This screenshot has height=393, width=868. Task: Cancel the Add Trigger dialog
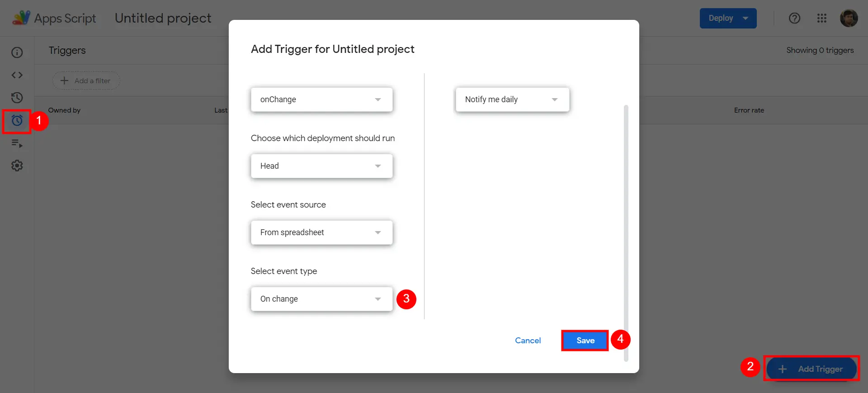click(528, 341)
